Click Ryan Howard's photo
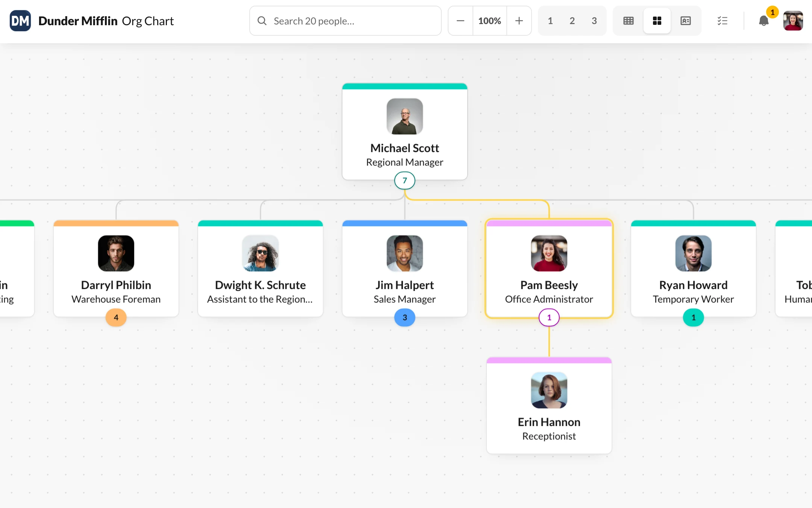The height and width of the screenshot is (508, 812). coord(694,254)
